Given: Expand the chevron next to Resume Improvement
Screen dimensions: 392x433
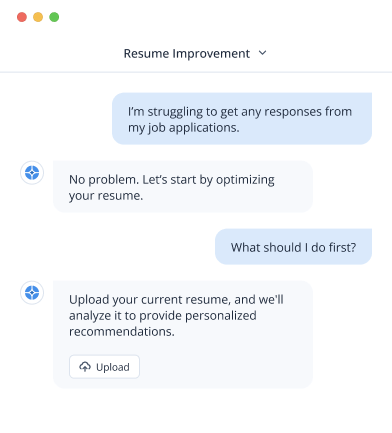Looking at the screenshot, I should click(x=263, y=53).
